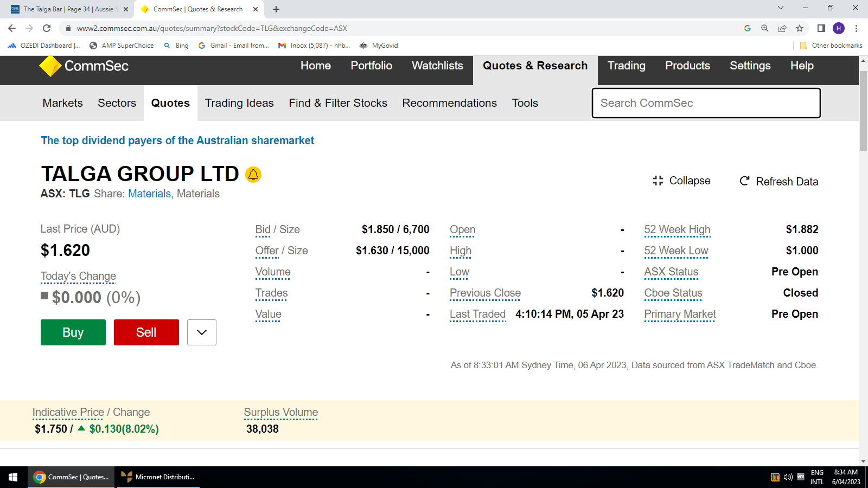
Task: Select the Trading Ideas sub-tab
Action: tap(239, 103)
